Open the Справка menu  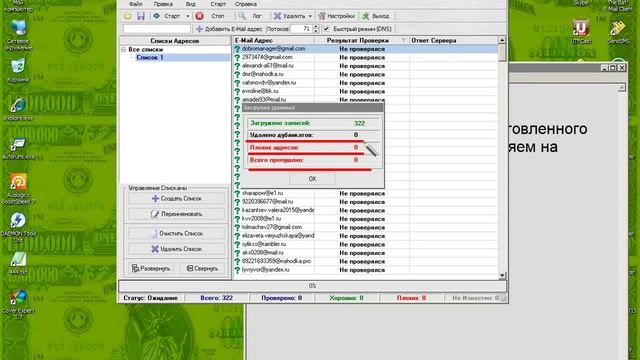[246, 4]
